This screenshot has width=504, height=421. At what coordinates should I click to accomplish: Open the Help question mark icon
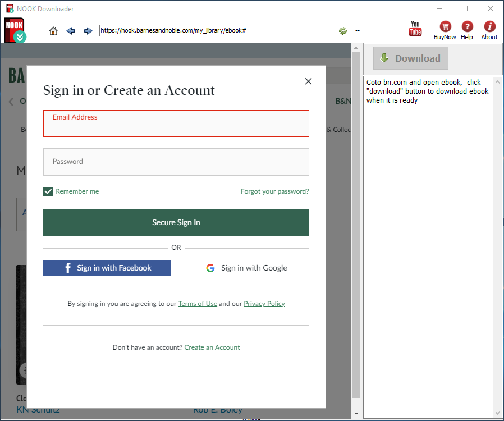coord(467,30)
